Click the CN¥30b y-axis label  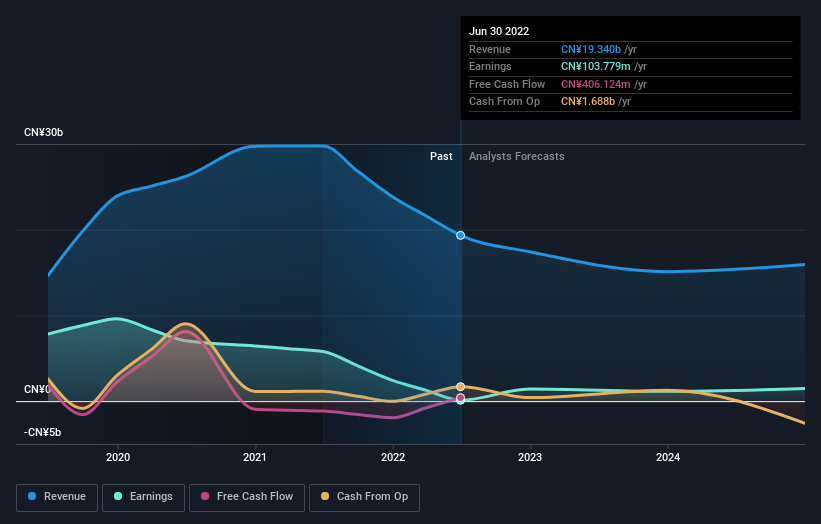tap(43, 132)
